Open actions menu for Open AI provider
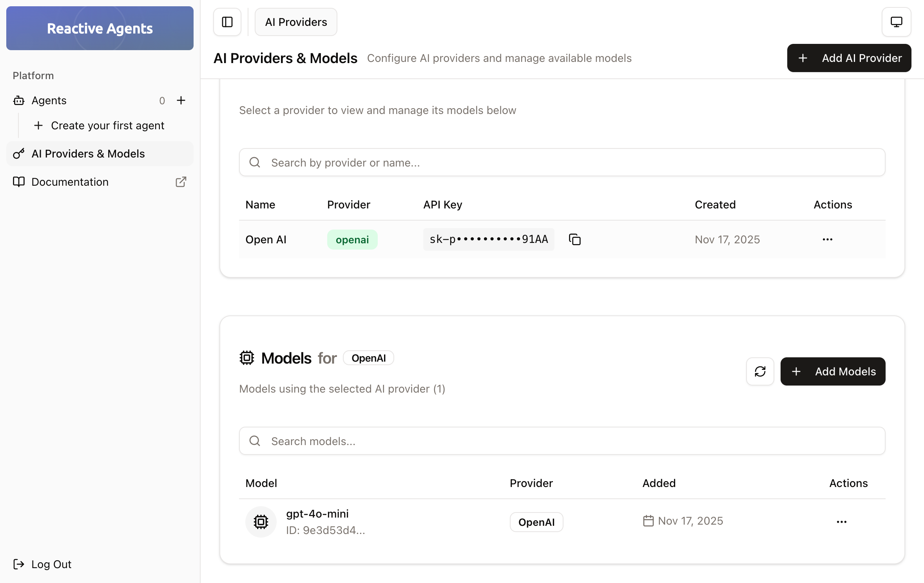 (x=827, y=239)
